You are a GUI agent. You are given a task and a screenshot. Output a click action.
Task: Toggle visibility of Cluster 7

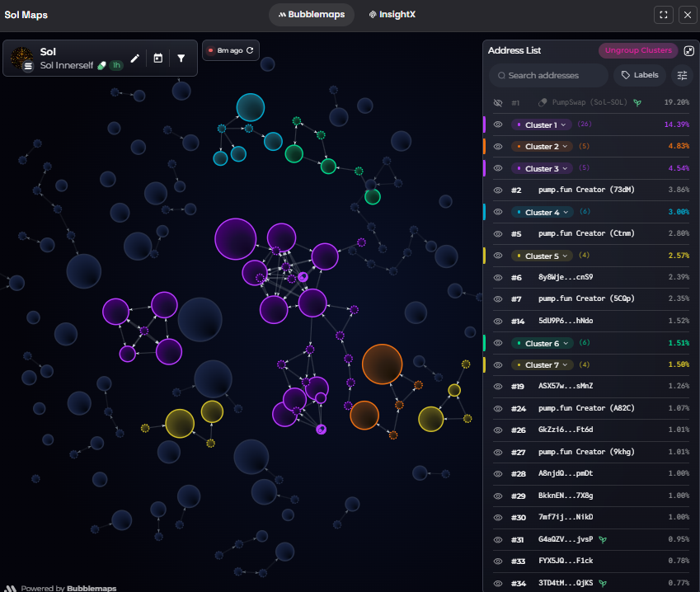coord(498,364)
